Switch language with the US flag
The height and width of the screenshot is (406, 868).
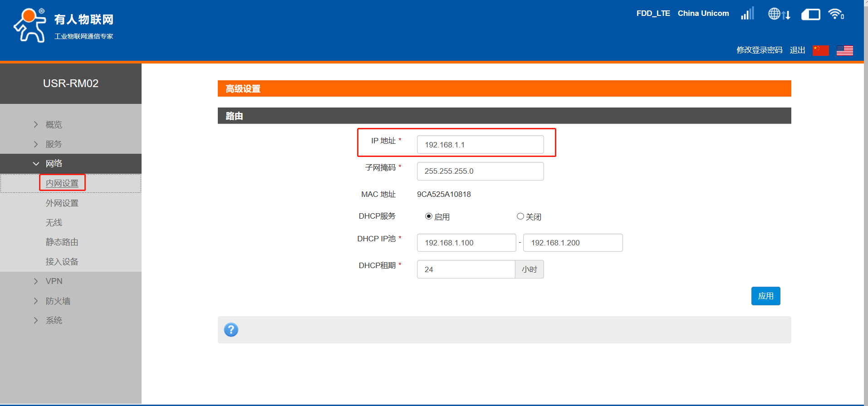(844, 50)
